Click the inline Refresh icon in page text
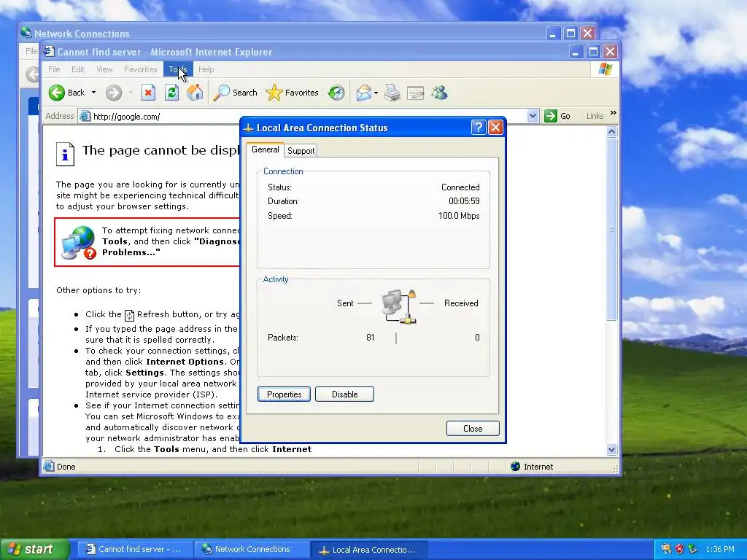 129,315
